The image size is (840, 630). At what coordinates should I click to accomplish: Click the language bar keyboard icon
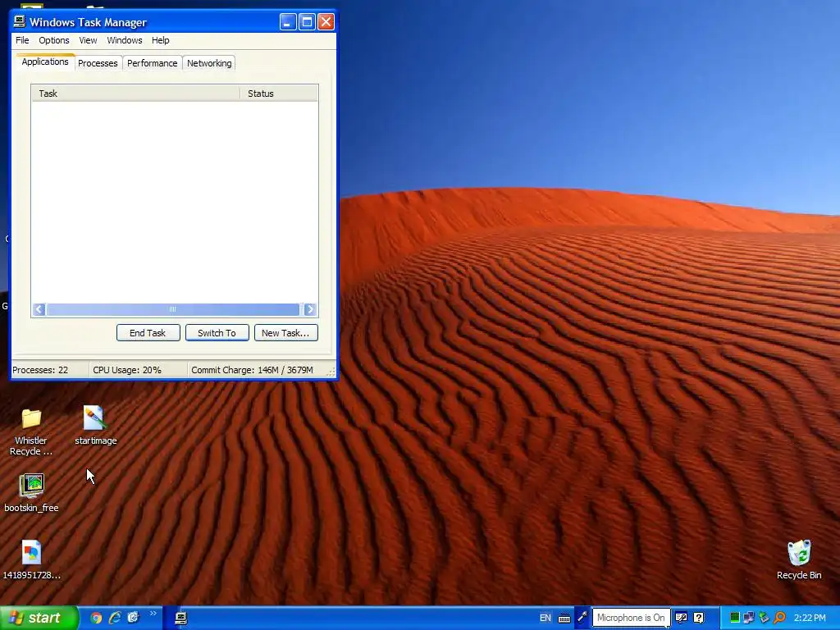pos(564,619)
